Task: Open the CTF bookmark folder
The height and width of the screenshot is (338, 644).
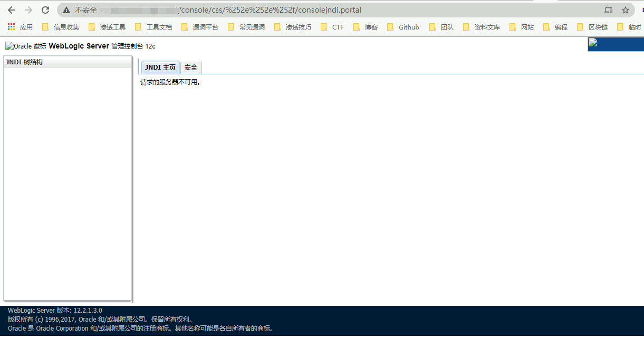Action: [x=332, y=27]
